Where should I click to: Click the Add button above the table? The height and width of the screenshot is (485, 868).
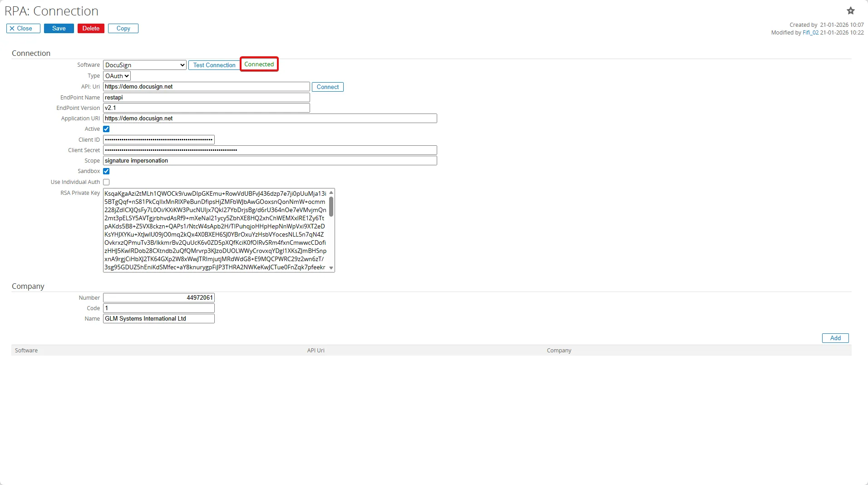[x=835, y=338]
